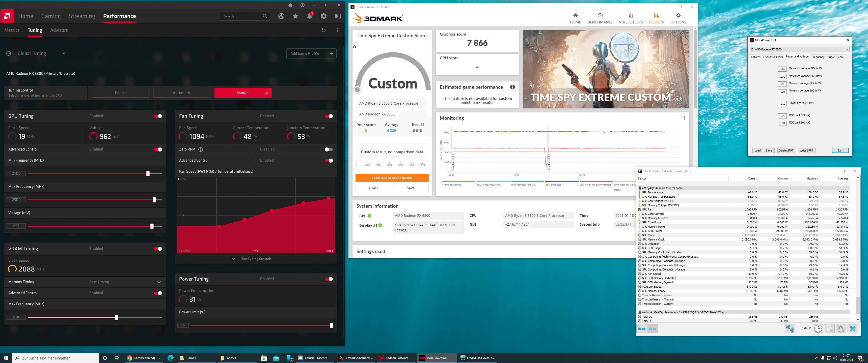Expand Fine Tuning Controls chevron

(233, 259)
